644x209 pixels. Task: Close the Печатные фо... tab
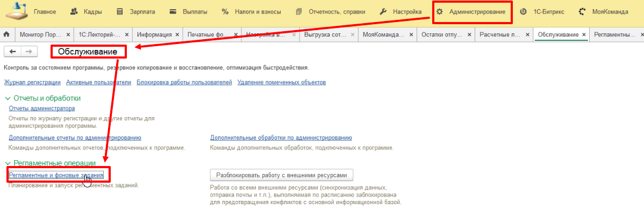237,35
